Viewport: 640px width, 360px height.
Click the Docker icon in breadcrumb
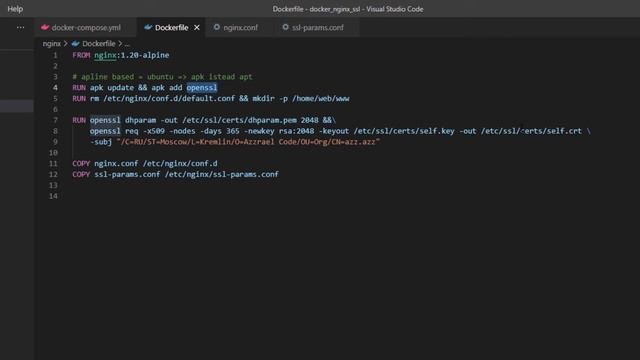coord(76,44)
